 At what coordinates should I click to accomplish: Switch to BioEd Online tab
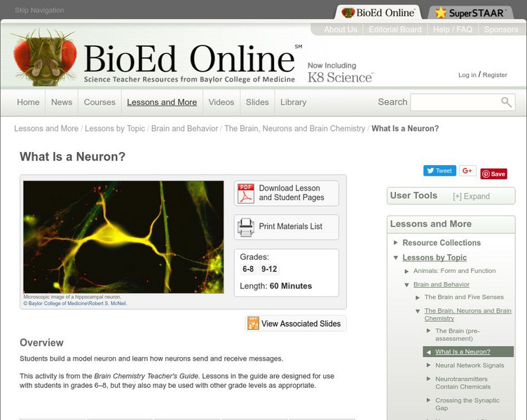pyautogui.click(x=378, y=13)
